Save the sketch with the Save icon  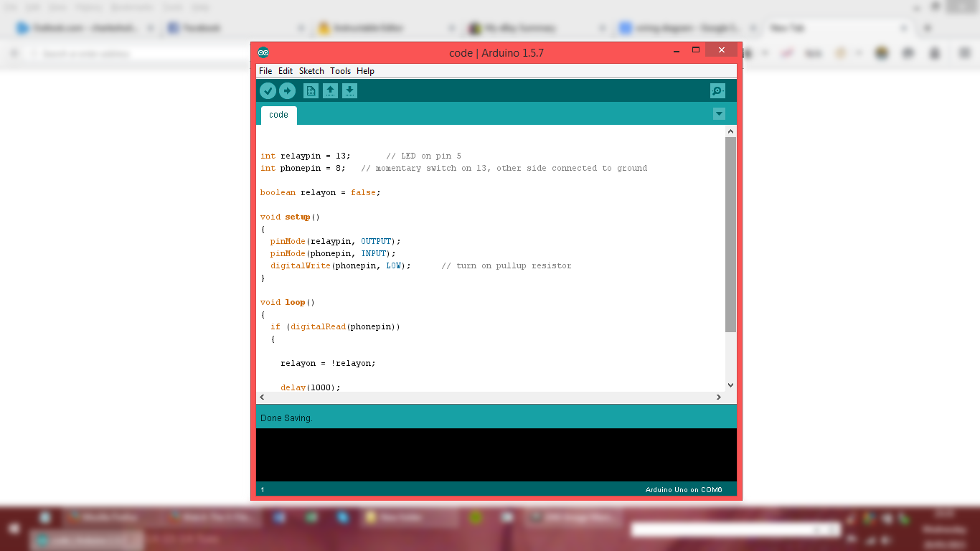(x=349, y=91)
